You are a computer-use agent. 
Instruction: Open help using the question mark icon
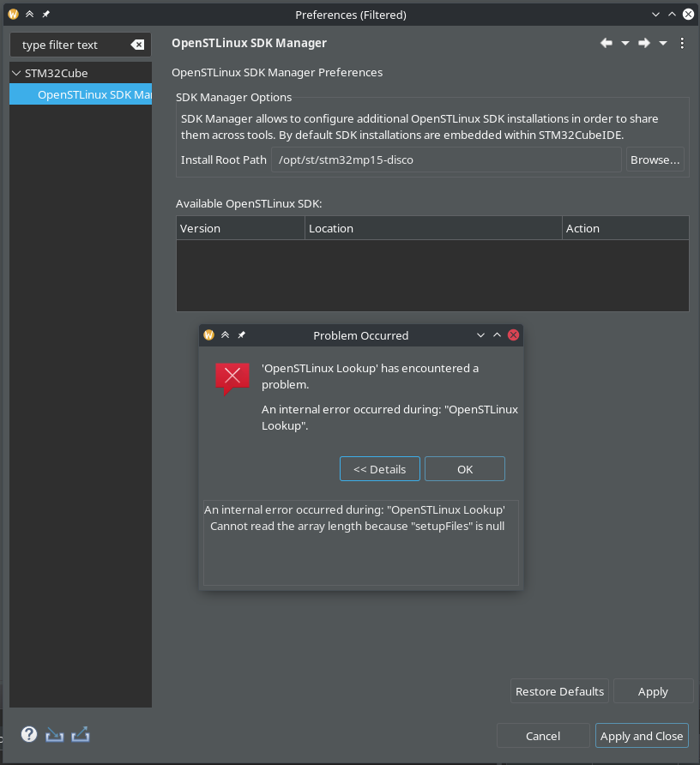(x=28, y=734)
